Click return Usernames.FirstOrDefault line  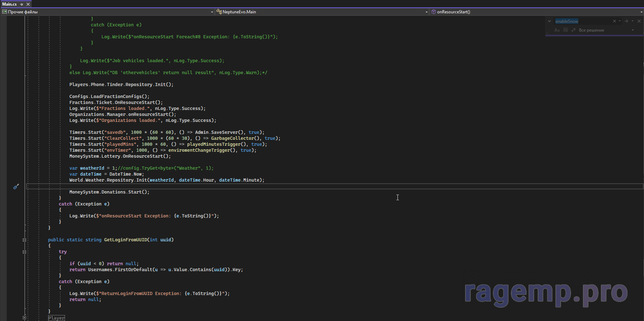click(156, 270)
